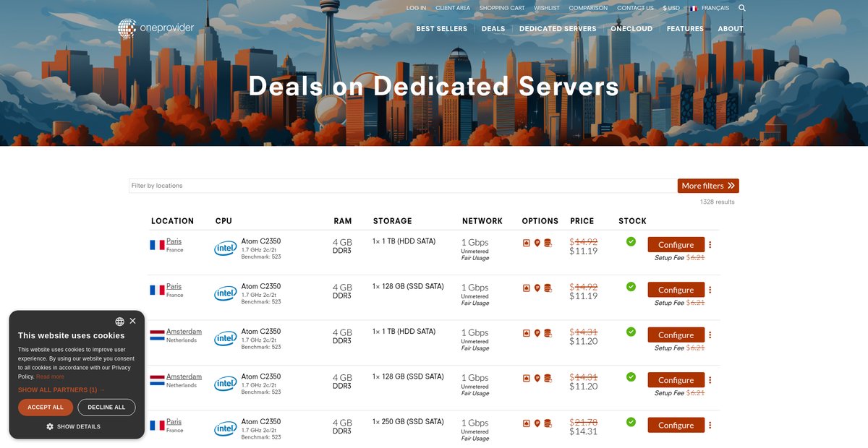Image resolution: width=868 pixels, height=448 pixels.
Task: Configure the Amsterdam 1 TB HDD server
Action: [676, 335]
